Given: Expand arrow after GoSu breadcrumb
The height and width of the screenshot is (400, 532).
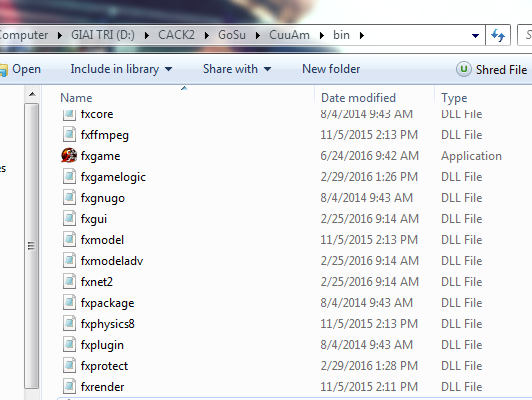Looking at the screenshot, I should pyautogui.click(x=258, y=35).
